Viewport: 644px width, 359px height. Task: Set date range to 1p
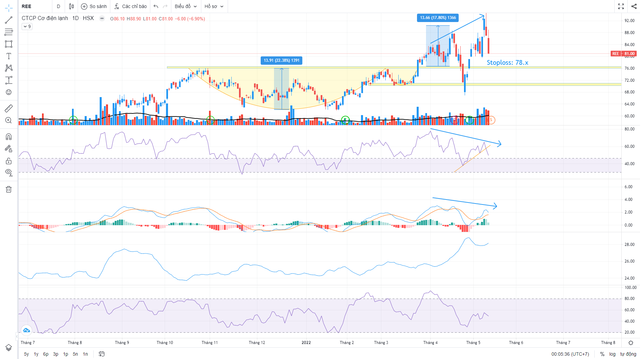tap(66, 354)
